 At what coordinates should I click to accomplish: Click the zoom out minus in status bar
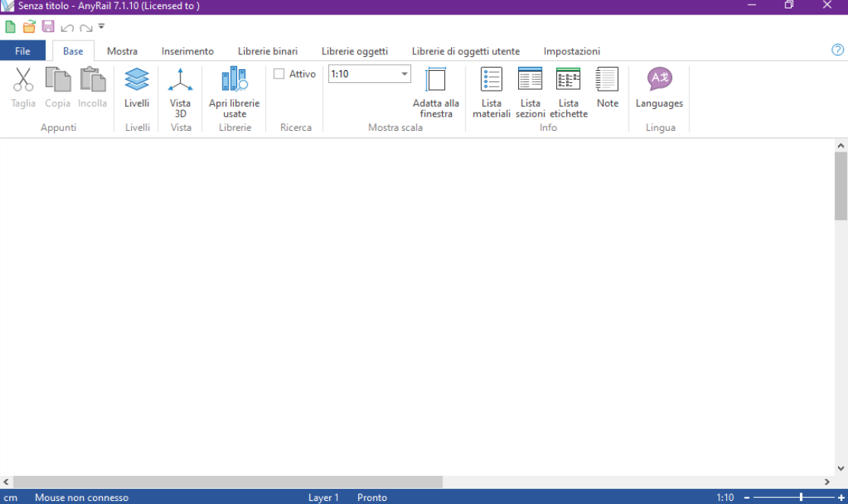coord(747,497)
